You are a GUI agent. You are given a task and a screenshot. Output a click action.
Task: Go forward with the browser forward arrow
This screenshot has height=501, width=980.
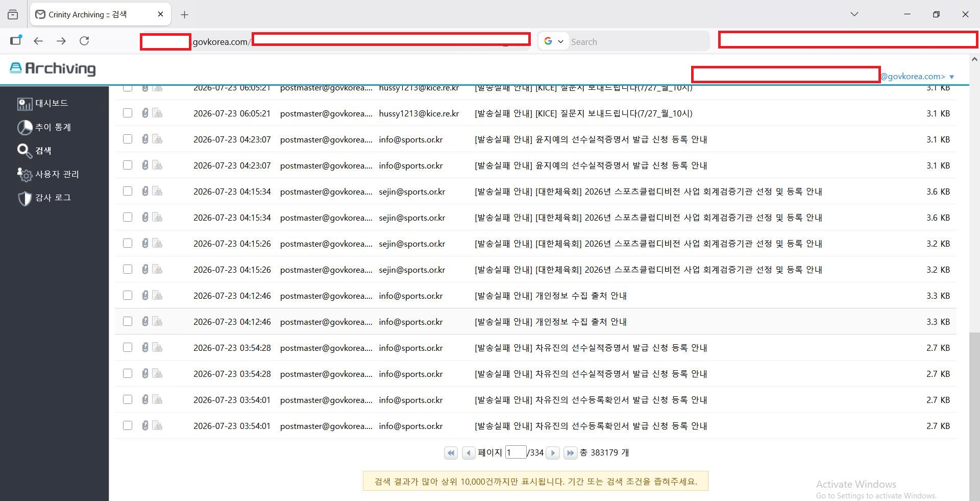(x=61, y=41)
